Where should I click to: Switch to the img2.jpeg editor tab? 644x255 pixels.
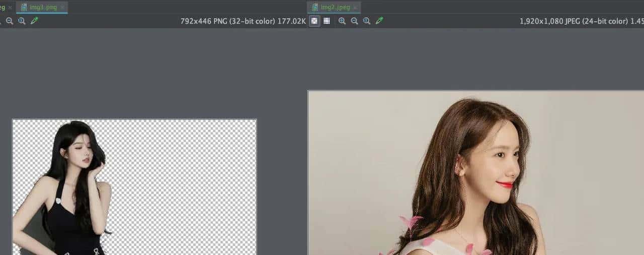tap(334, 7)
